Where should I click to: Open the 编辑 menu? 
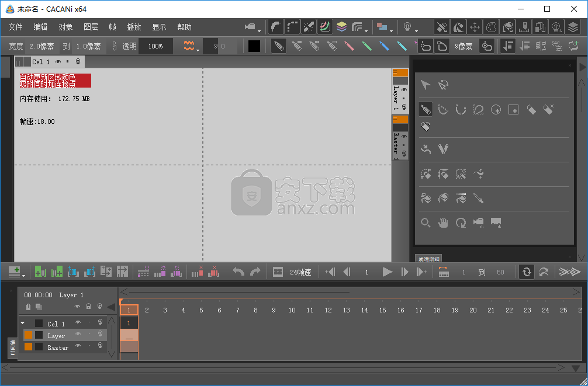point(40,27)
